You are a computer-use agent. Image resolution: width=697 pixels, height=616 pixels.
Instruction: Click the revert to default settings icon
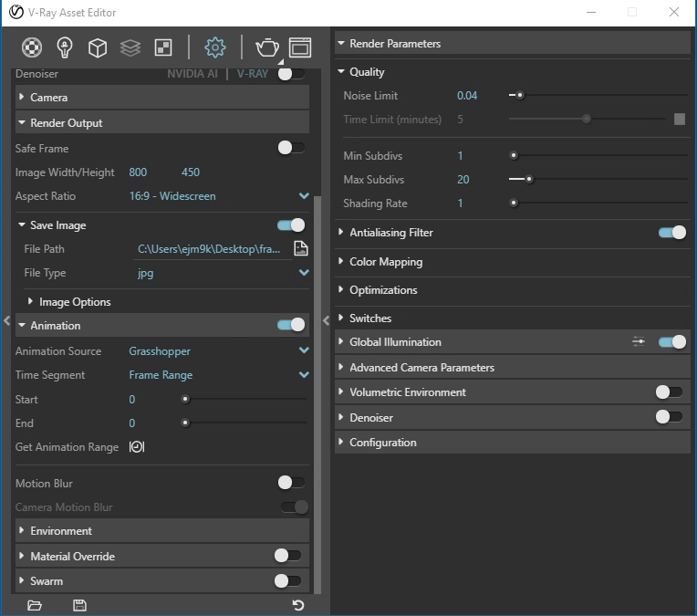click(298, 605)
